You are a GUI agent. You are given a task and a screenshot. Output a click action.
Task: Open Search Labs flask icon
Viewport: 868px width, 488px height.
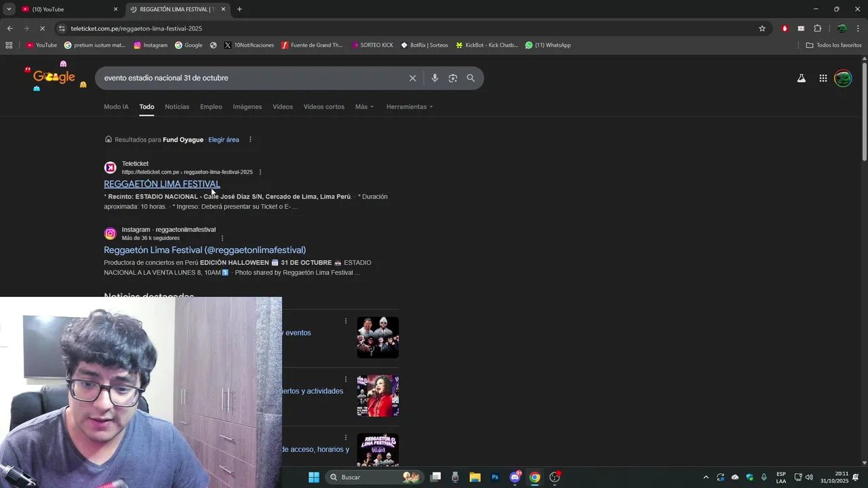click(x=802, y=78)
